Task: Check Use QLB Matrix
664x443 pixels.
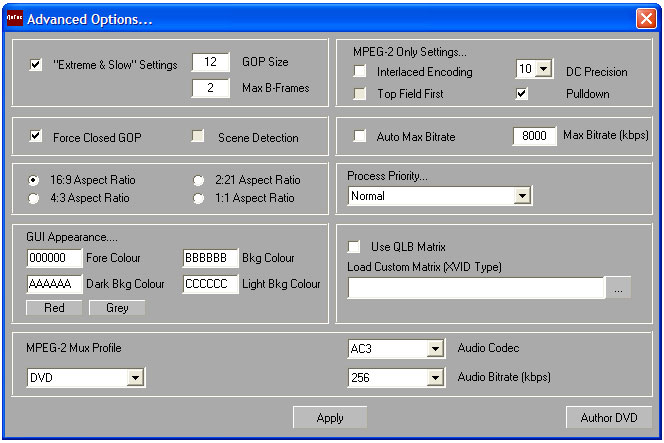Action: pos(354,246)
